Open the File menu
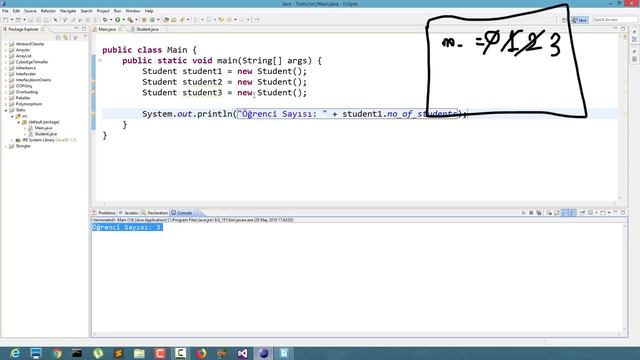 pos(5,11)
